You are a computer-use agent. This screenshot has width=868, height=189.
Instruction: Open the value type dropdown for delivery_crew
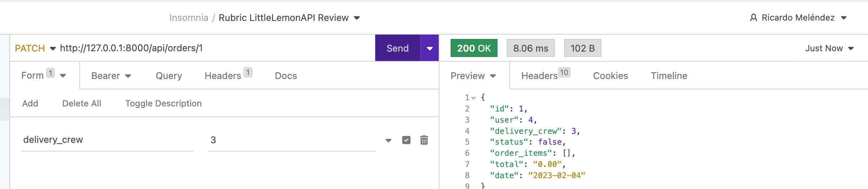388,140
